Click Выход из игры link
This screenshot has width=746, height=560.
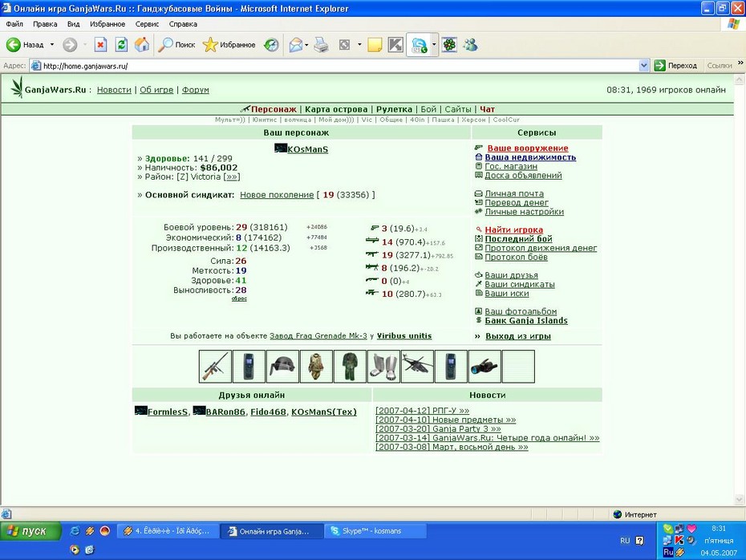click(518, 336)
